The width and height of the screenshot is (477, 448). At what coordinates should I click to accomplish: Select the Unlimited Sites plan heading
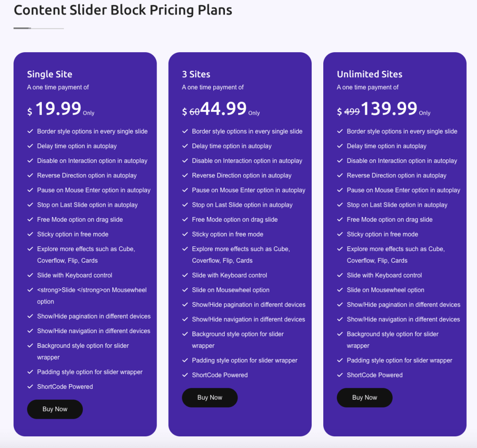point(369,74)
